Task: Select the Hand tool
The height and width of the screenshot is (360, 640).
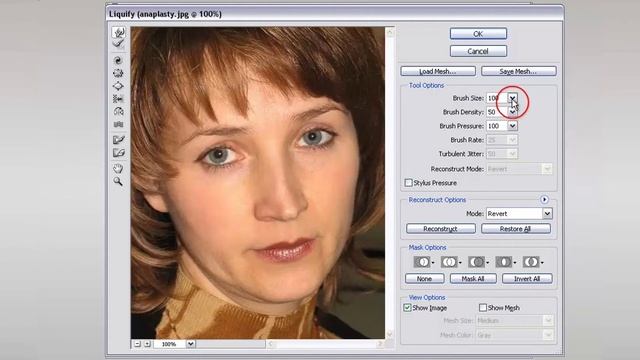Action: [x=118, y=169]
